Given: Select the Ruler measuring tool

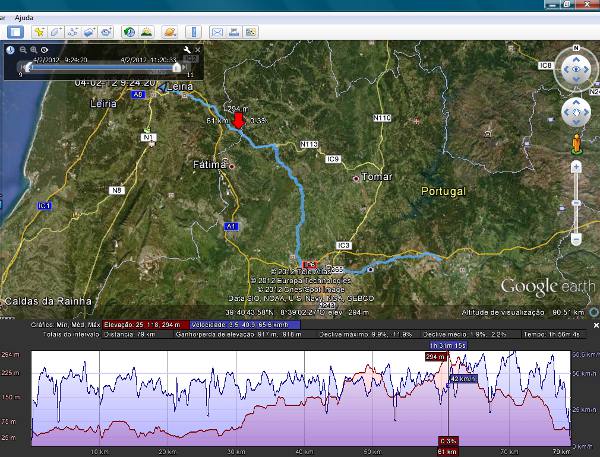Looking at the screenshot, I should click(x=194, y=32).
